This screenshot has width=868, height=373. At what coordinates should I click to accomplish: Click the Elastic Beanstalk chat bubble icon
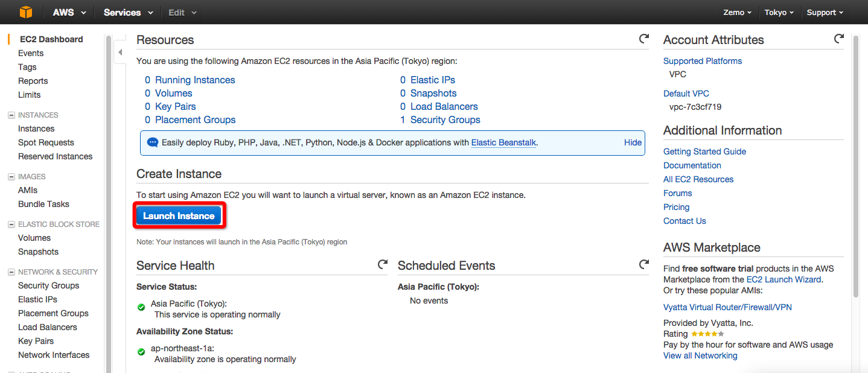coord(153,143)
